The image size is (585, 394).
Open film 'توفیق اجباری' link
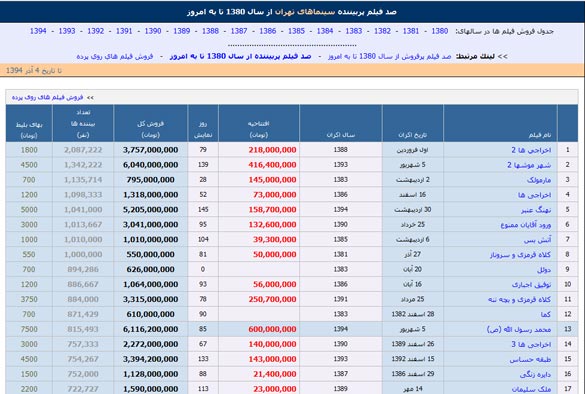[x=532, y=284]
